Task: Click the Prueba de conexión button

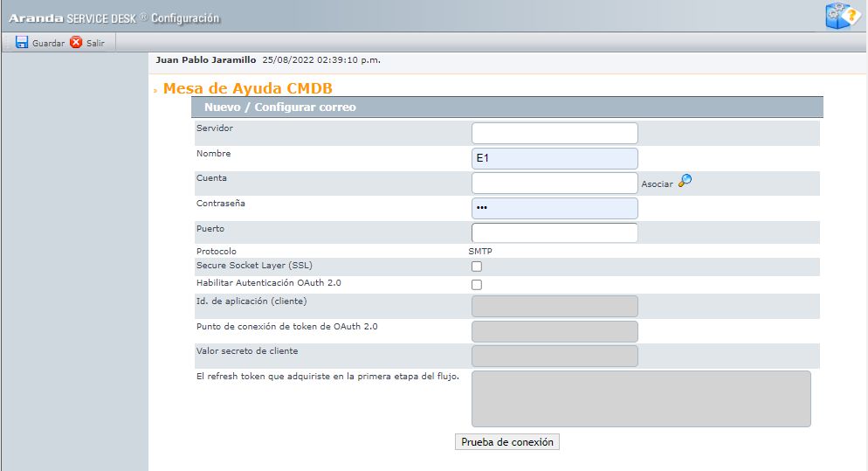Action: [507, 441]
